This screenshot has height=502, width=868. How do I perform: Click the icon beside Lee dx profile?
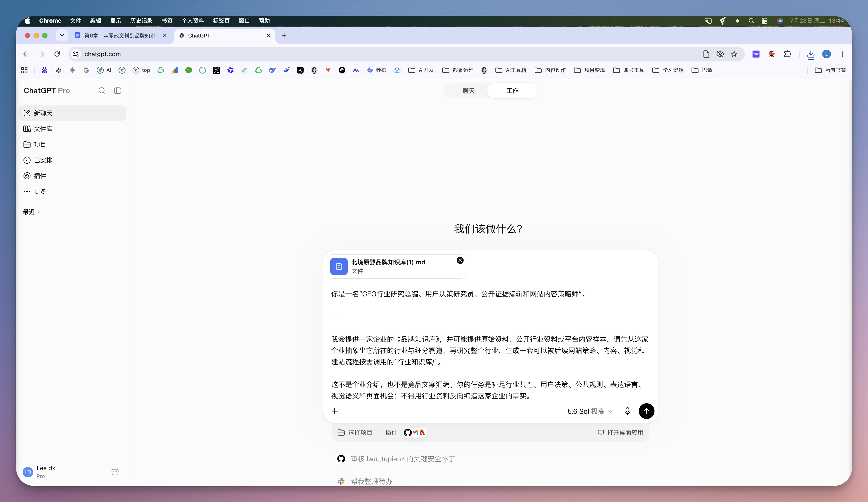tap(115, 472)
